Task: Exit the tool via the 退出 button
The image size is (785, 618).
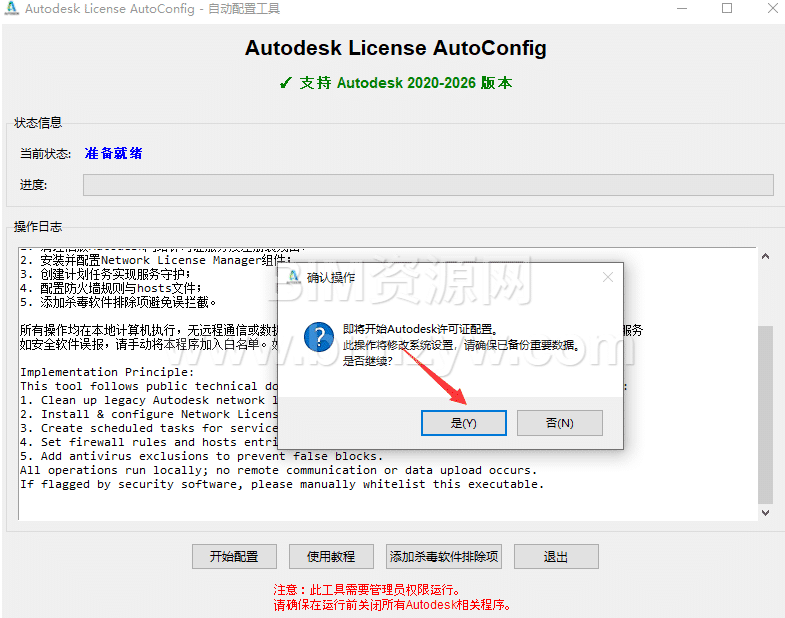Action: coord(555,557)
